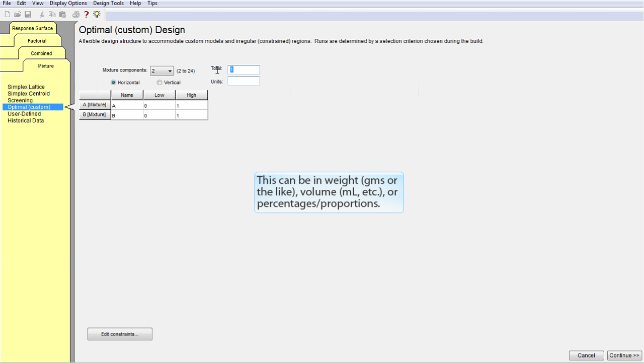
Task: Click the A [Mixture] row header
Action: click(95, 105)
